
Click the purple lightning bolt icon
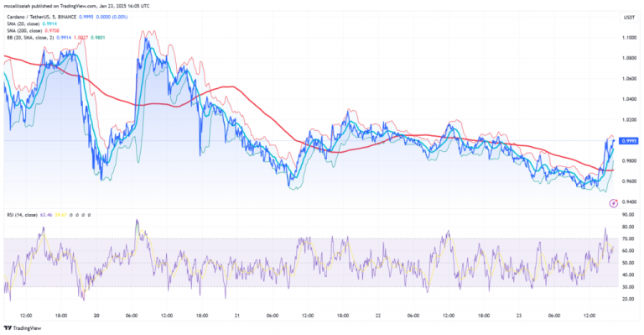point(614,202)
